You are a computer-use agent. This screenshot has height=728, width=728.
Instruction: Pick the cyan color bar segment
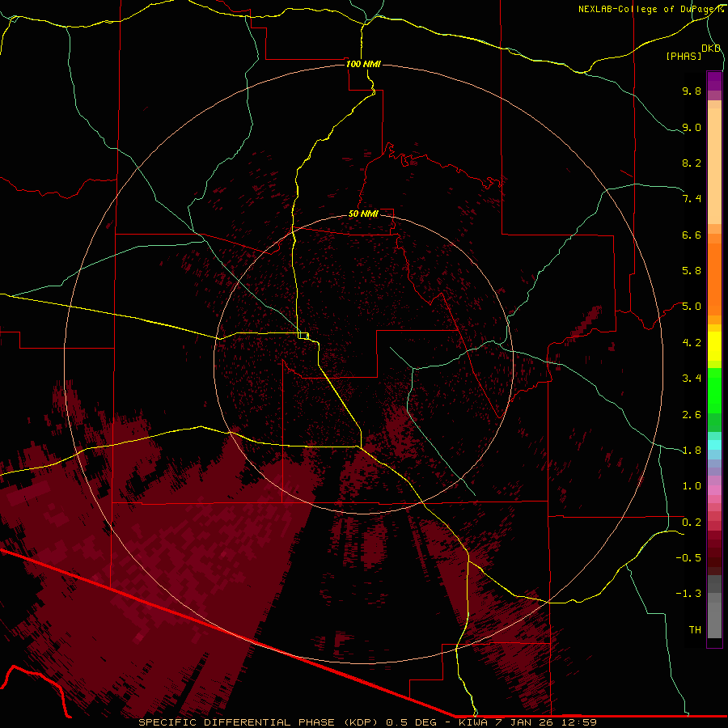(x=714, y=445)
